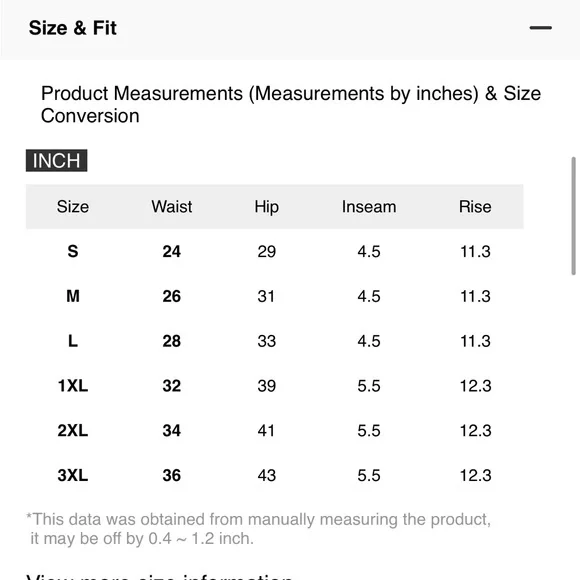Click the Product Measurements description text

click(291, 104)
